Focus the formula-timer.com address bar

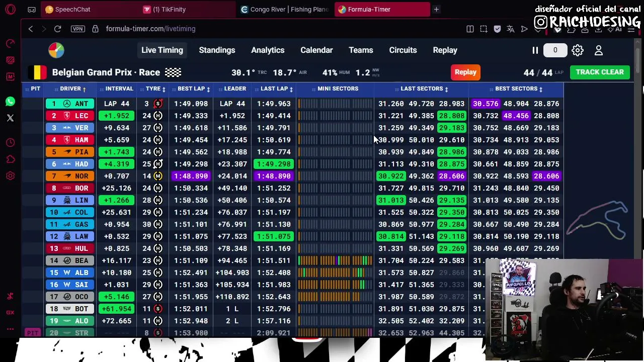coord(150,29)
